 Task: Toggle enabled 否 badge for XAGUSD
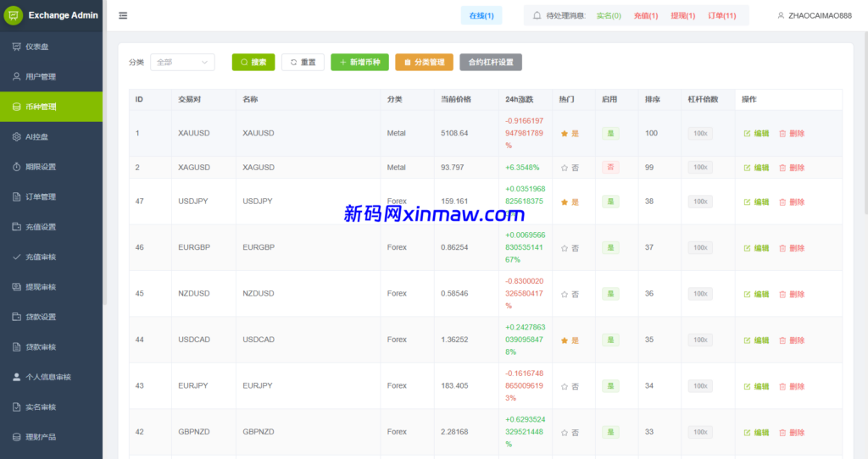click(x=610, y=167)
